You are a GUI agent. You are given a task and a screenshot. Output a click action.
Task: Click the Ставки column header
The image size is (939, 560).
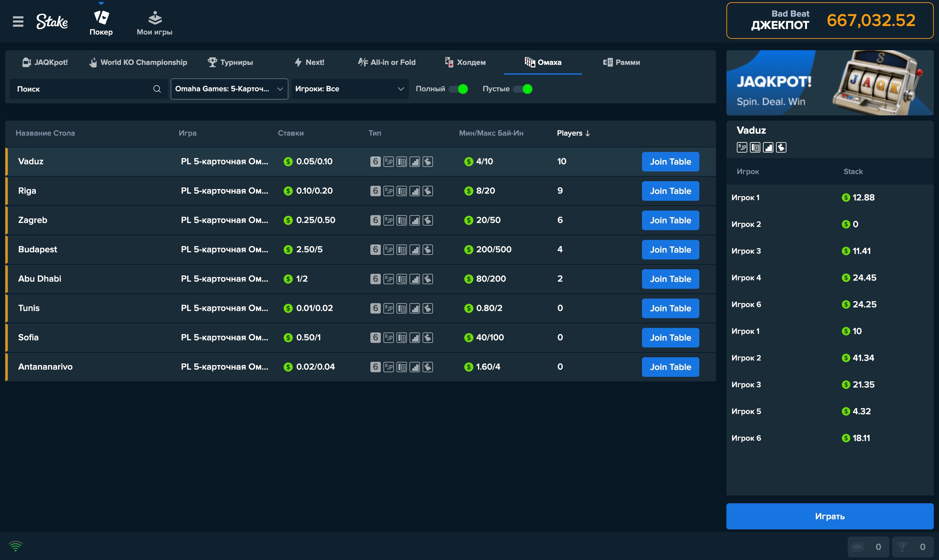click(291, 133)
